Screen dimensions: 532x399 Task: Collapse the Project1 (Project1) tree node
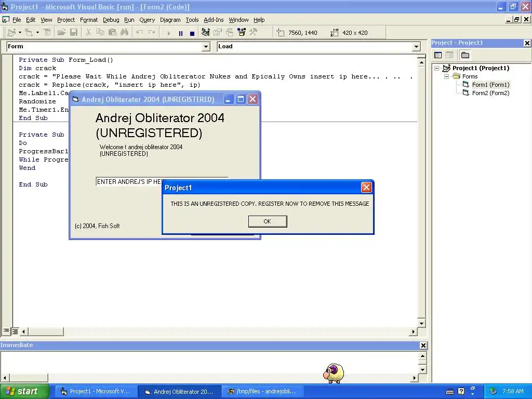(x=437, y=68)
